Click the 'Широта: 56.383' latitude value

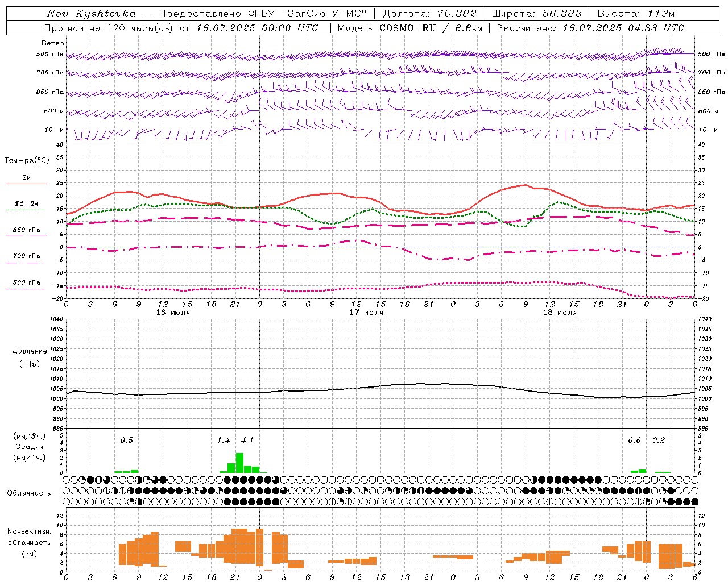536,14
